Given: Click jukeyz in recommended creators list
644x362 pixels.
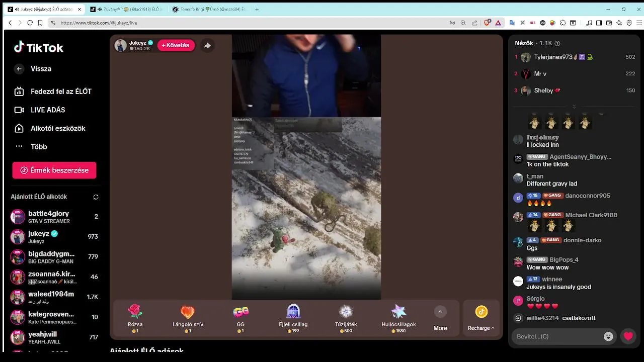Looking at the screenshot, I should click(54, 237).
